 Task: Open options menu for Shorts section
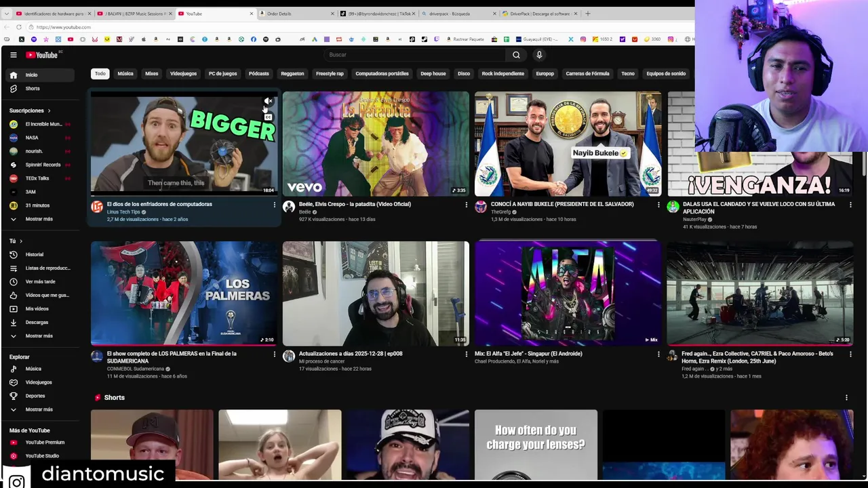[x=846, y=398]
